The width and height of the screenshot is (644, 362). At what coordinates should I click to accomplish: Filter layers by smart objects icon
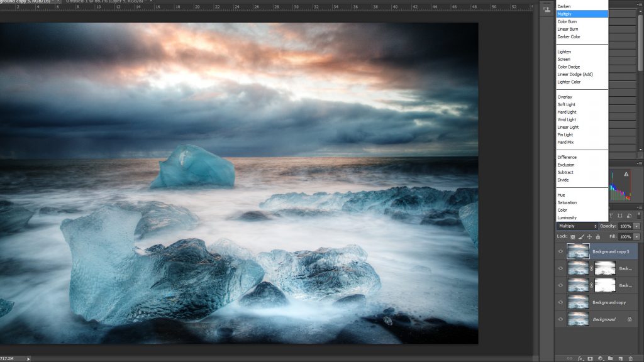(x=629, y=215)
